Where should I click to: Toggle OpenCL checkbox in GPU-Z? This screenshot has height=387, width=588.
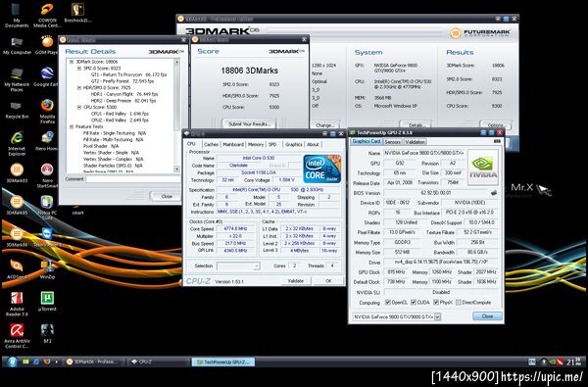click(388, 302)
